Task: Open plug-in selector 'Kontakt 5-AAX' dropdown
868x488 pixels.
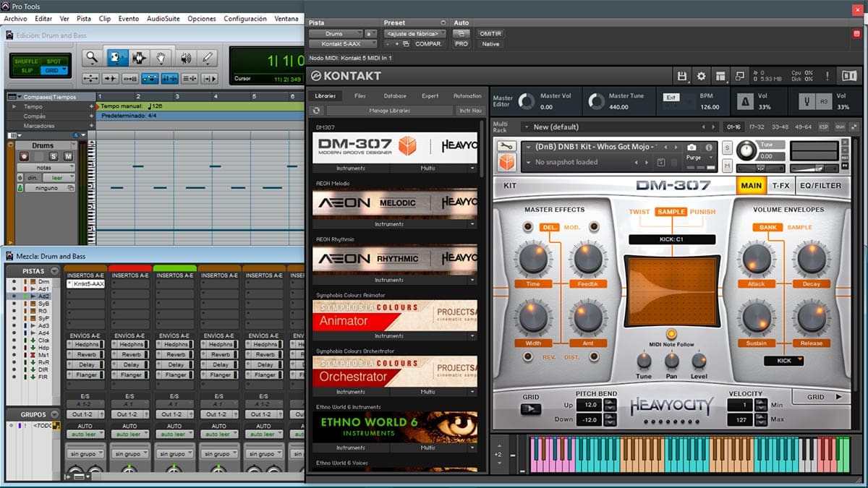Action: pos(342,44)
